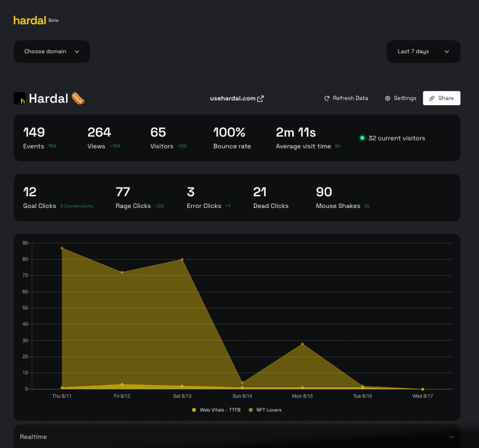The width and height of the screenshot is (479, 448).
Task: Click the external link arrow icon
Action: tap(260, 99)
